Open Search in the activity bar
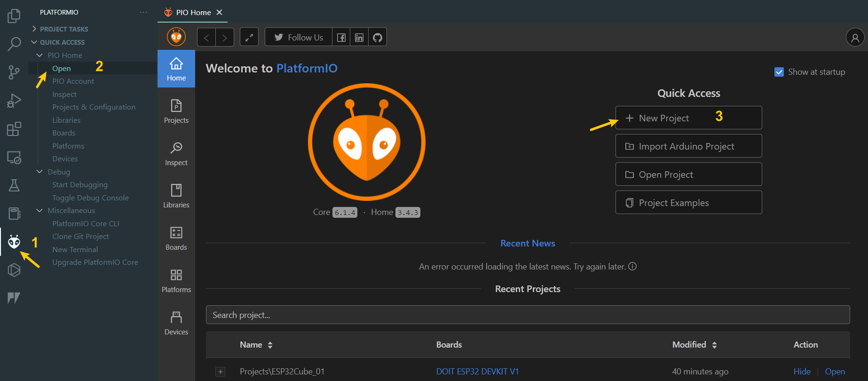The width and height of the screenshot is (868, 381). (x=14, y=44)
